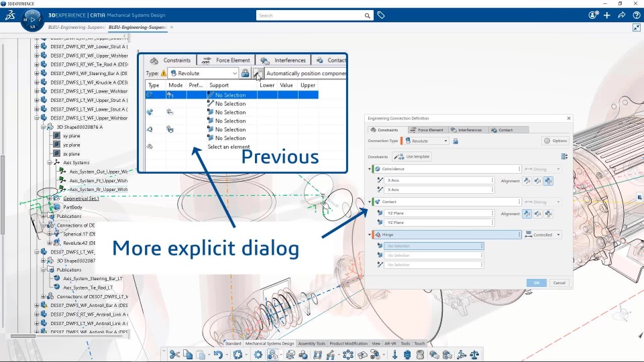This screenshot has height=362, width=644.
Task: Click the search magnifier icon
Action: tap(367, 15)
